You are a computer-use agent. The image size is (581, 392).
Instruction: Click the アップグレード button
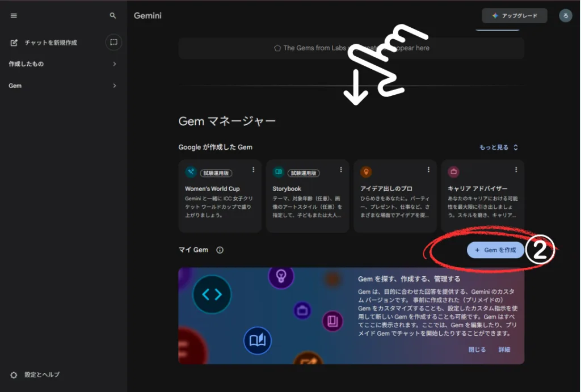pyautogui.click(x=515, y=16)
